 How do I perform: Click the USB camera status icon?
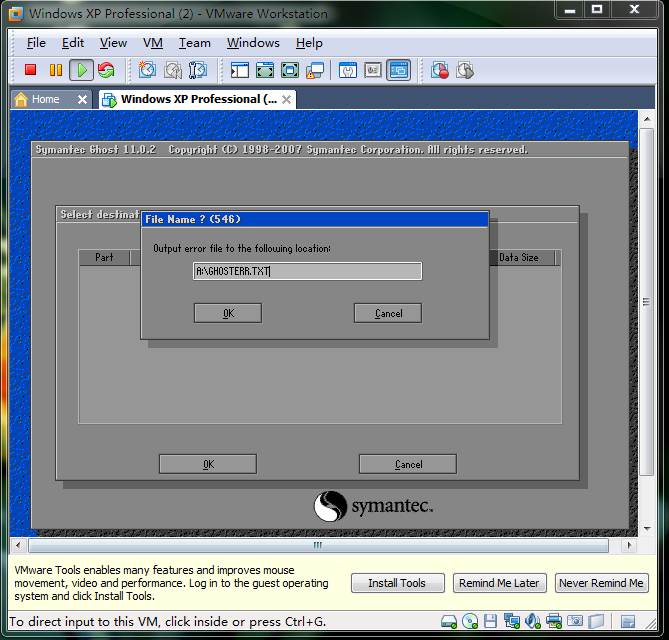point(575,621)
